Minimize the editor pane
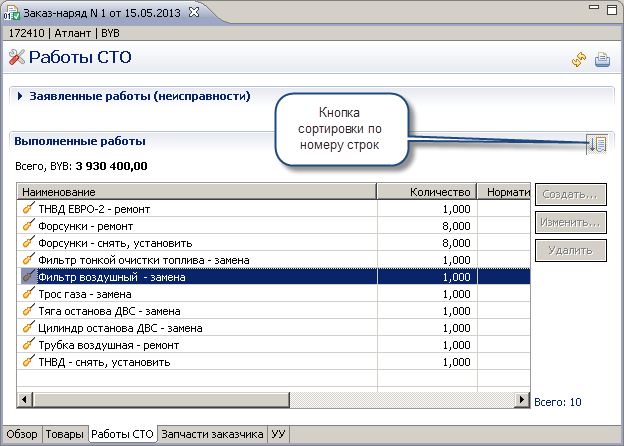 click(594, 8)
